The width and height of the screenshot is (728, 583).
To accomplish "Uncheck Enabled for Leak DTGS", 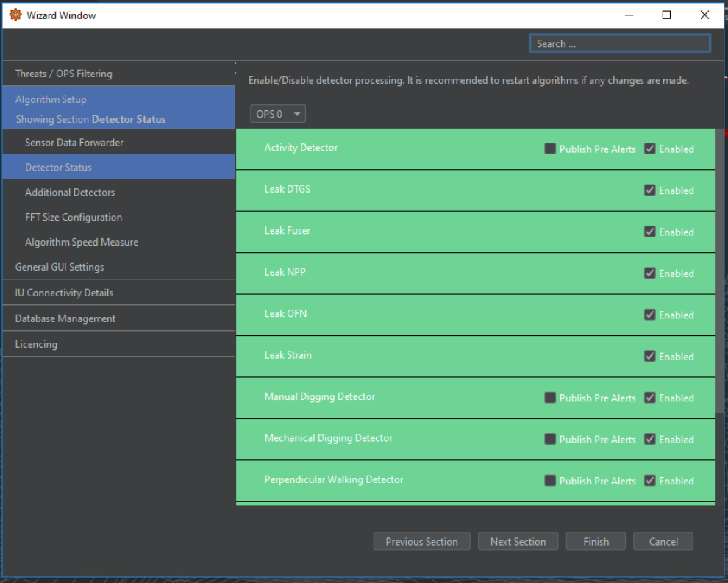I will [x=649, y=190].
